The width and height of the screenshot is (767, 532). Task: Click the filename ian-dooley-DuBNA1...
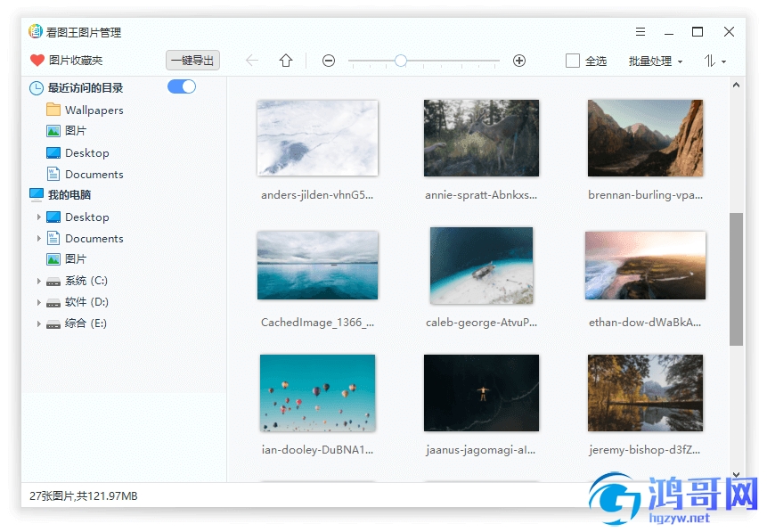(317, 450)
